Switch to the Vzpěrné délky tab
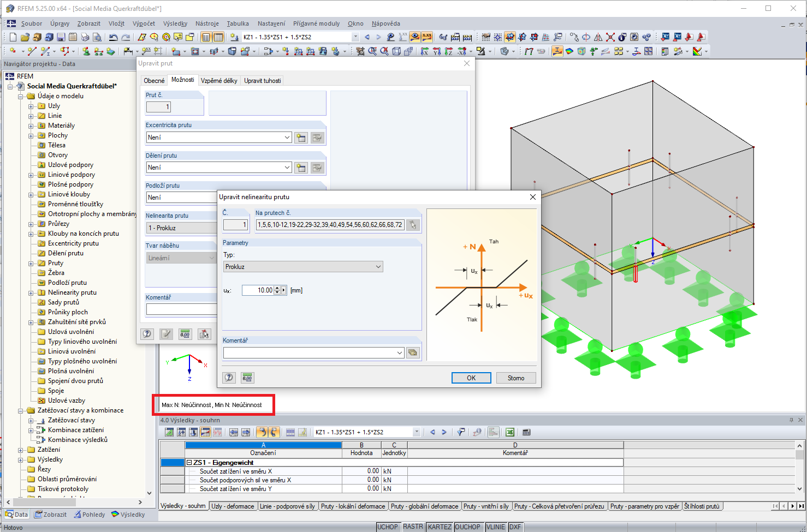Image resolution: width=807 pixels, height=532 pixels. [x=219, y=81]
